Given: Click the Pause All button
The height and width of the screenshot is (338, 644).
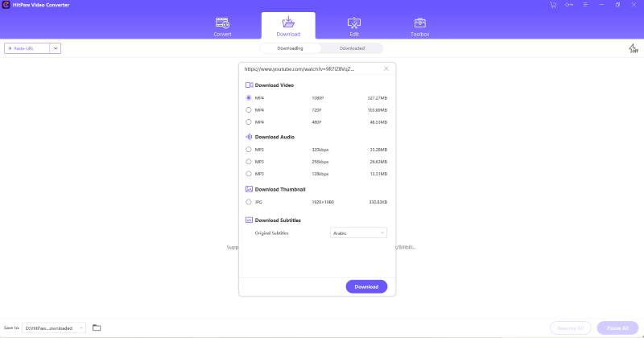Looking at the screenshot, I should click(617, 328).
